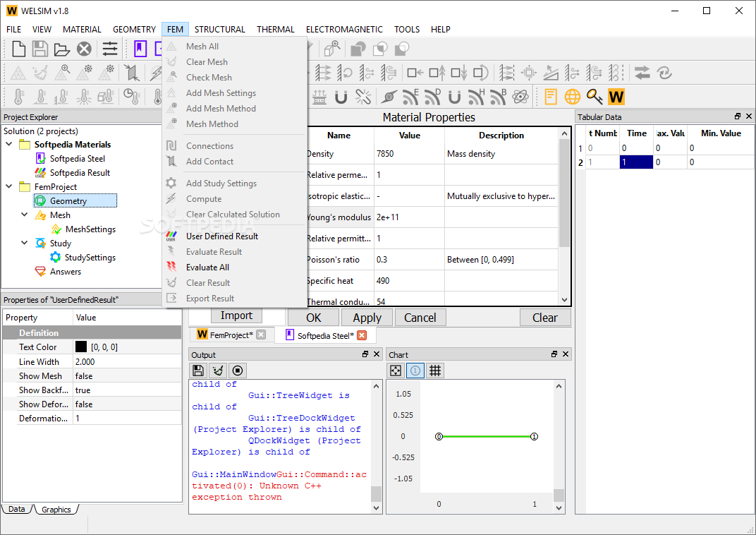Click the Mesh All triangle toolbar icon
756x535 pixels.
pos(18,73)
